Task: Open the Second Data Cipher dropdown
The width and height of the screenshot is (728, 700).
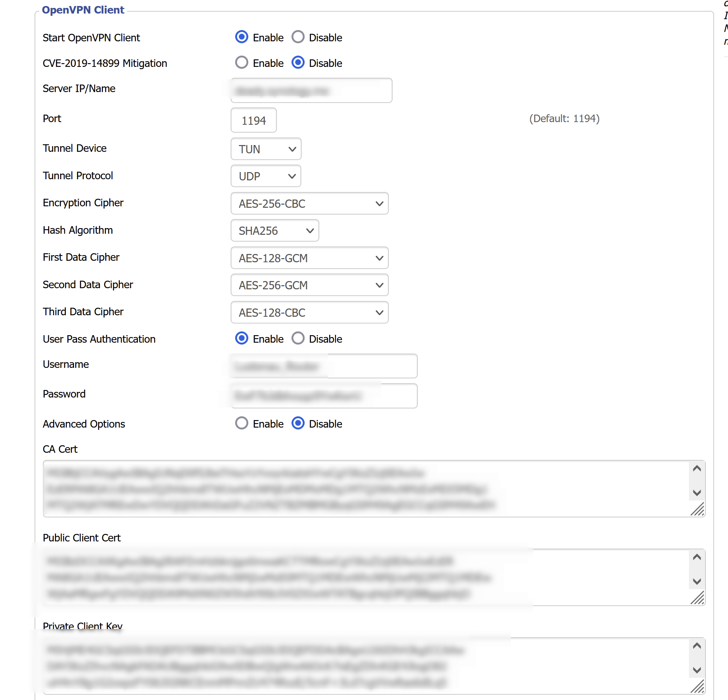Action: point(310,285)
